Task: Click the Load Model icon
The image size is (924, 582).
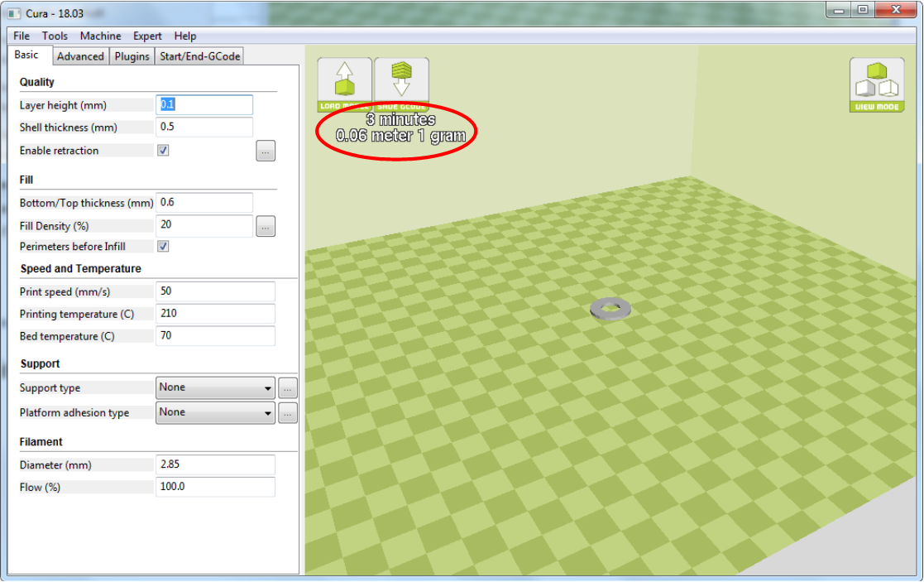Action: pos(343,84)
